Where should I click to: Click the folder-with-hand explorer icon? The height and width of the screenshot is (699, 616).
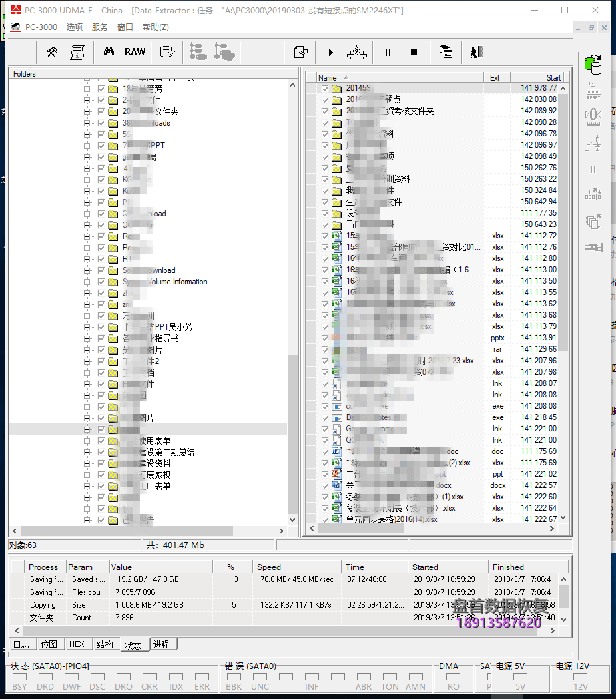pos(167,51)
